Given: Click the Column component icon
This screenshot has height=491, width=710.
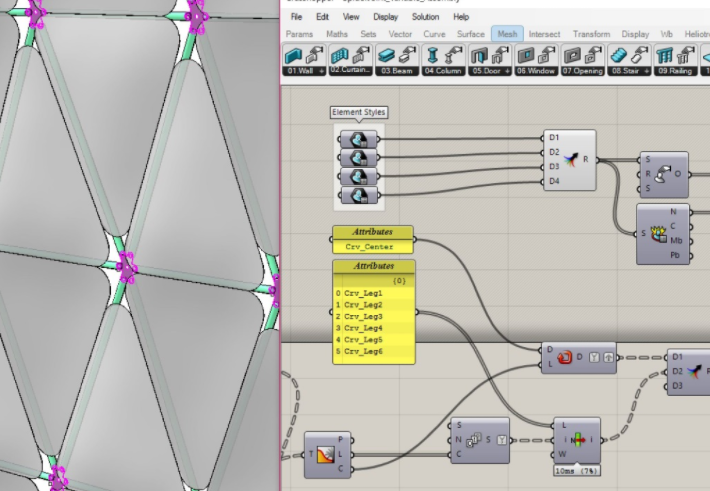Looking at the screenshot, I should point(432,56).
